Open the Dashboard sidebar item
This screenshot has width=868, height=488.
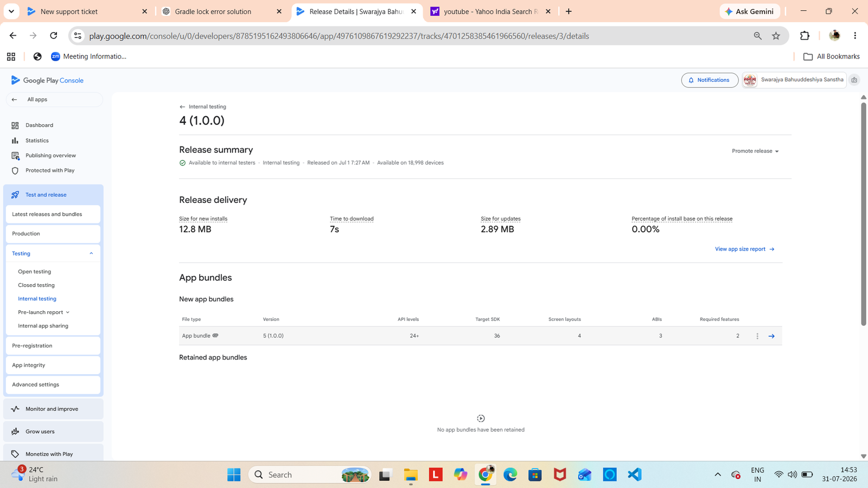[39, 125]
